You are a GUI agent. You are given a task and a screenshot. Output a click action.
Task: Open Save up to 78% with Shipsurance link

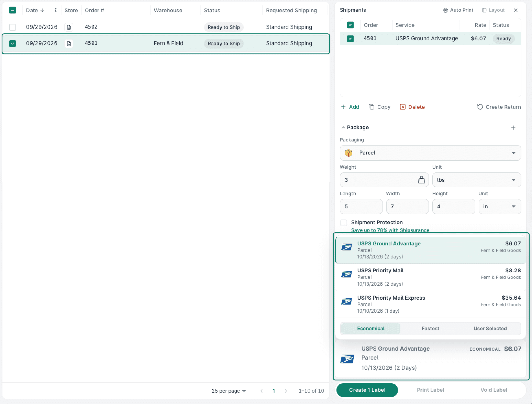(x=390, y=230)
